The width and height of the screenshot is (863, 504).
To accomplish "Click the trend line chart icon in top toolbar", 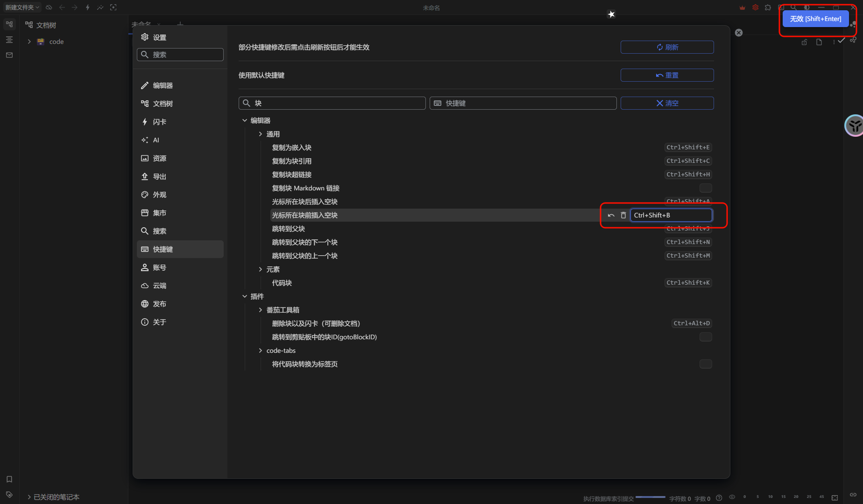I will [100, 7].
